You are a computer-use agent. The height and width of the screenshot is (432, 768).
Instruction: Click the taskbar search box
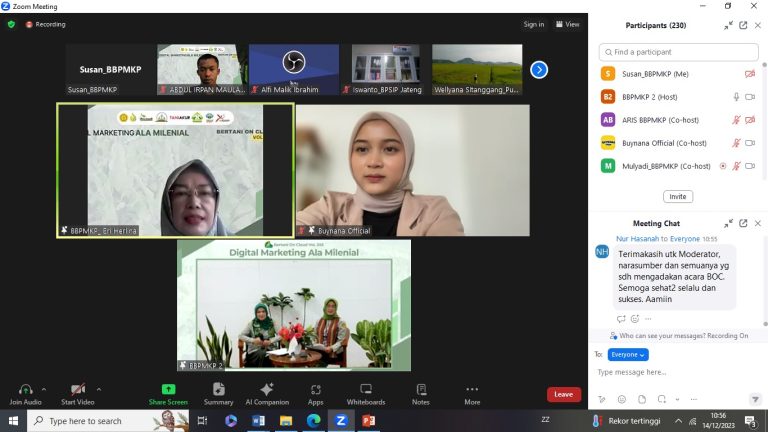pos(108,421)
